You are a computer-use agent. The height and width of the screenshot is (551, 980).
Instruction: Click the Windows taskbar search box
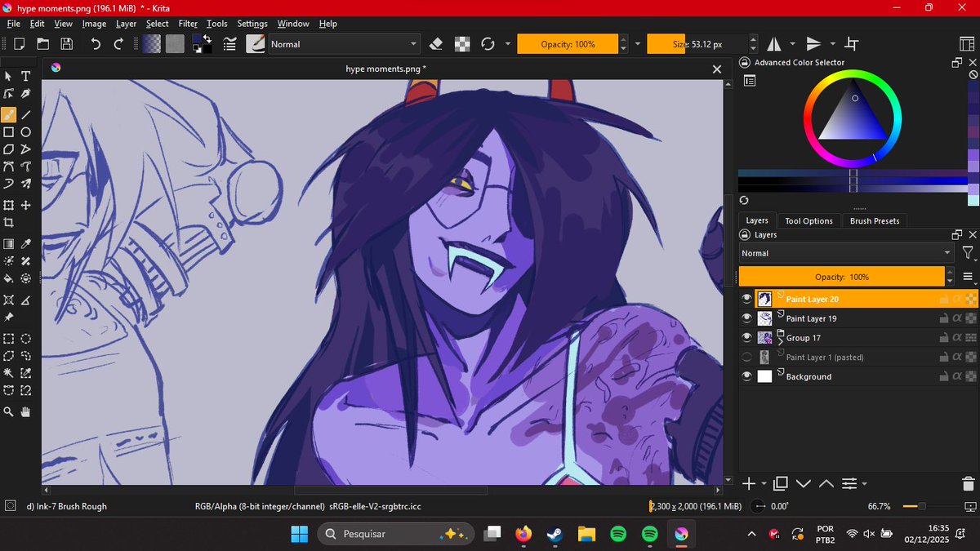coord(397,534)
